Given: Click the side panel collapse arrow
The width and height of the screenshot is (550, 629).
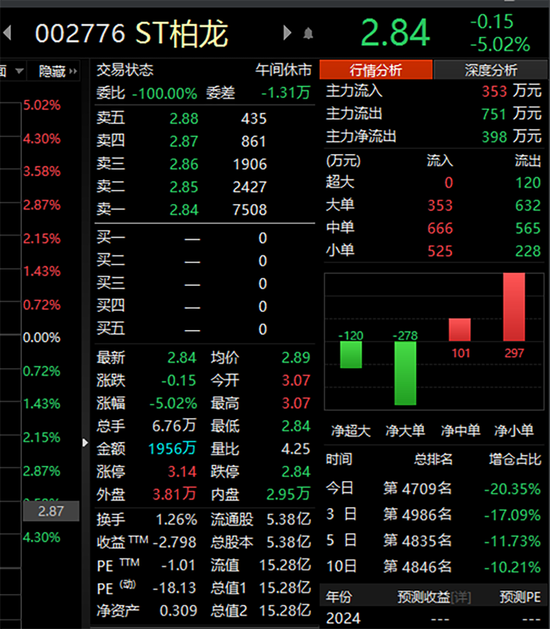Looking at the screenshot, I should pos(85,443).
